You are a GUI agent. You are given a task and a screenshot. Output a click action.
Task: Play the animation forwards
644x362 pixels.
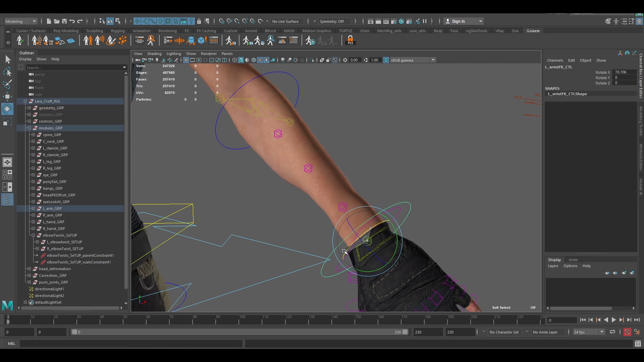coord(614,320)
